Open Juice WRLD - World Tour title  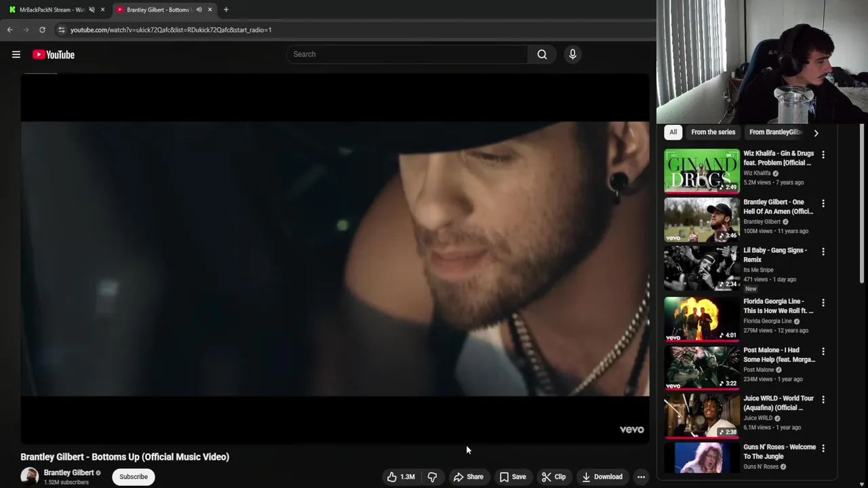tap(778, 403)
